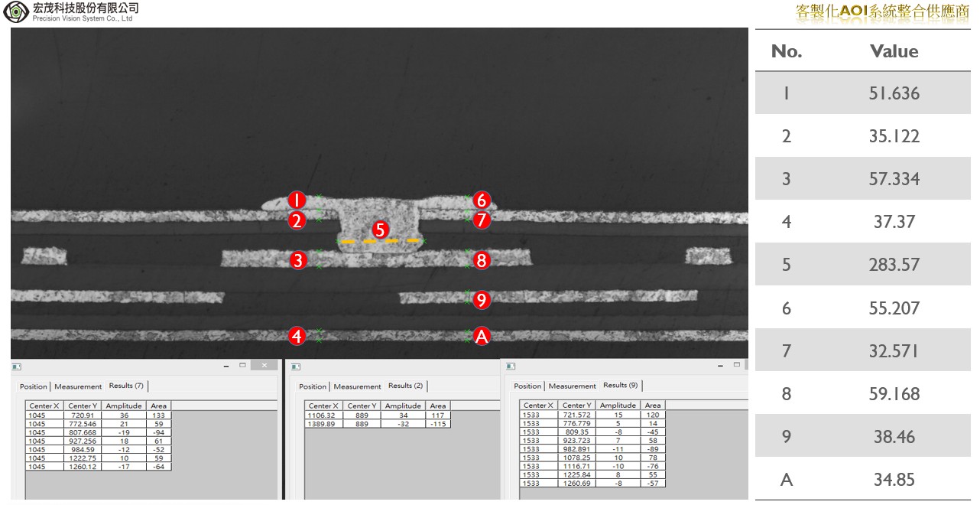Click Center Y header in Results (9) table
The image size is (980, 505).
(x=576, y=406)
